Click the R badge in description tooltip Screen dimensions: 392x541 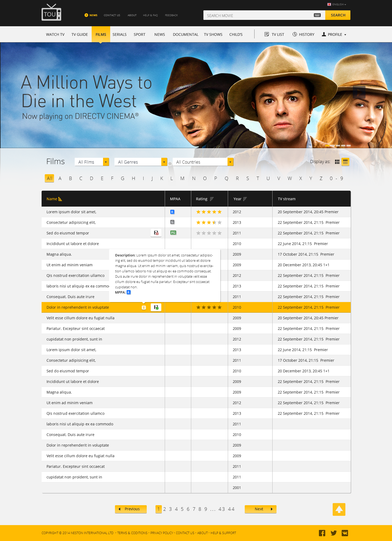tap(128, 292)
